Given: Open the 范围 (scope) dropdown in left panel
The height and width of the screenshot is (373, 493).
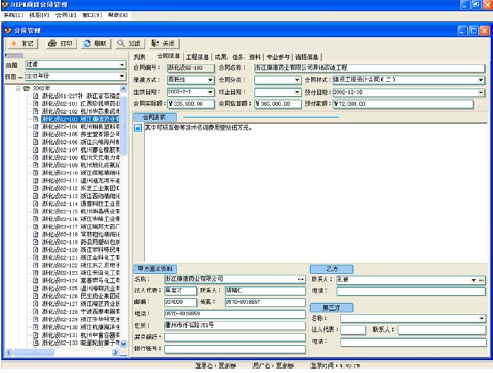Looking at the screenshot, I should (122, 65).
